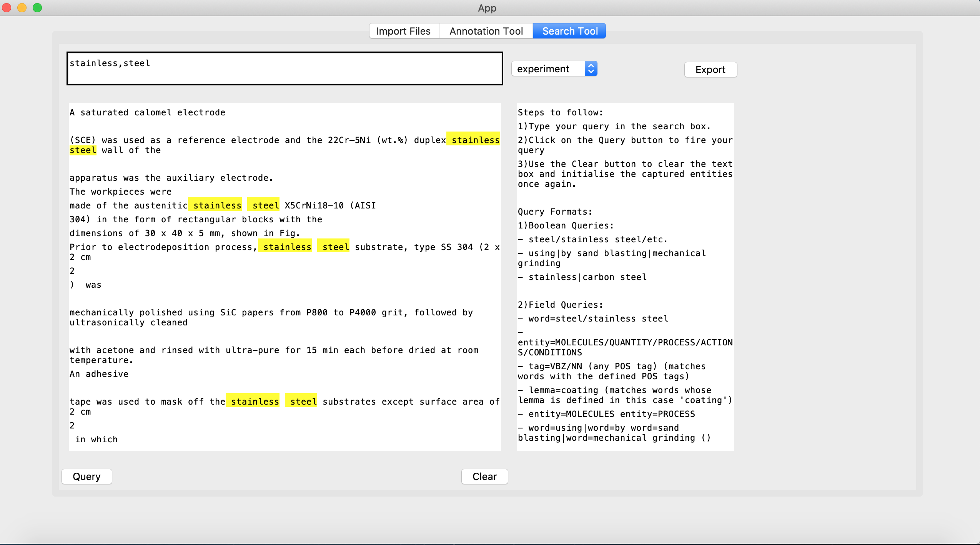
Task: Click the highlighted steel near substrates
Action: click(303, 401)
